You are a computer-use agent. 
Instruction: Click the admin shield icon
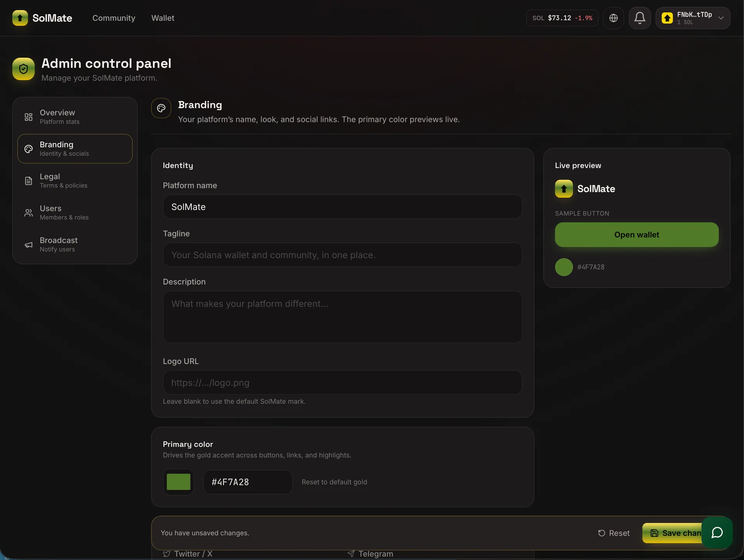point(23,69)
